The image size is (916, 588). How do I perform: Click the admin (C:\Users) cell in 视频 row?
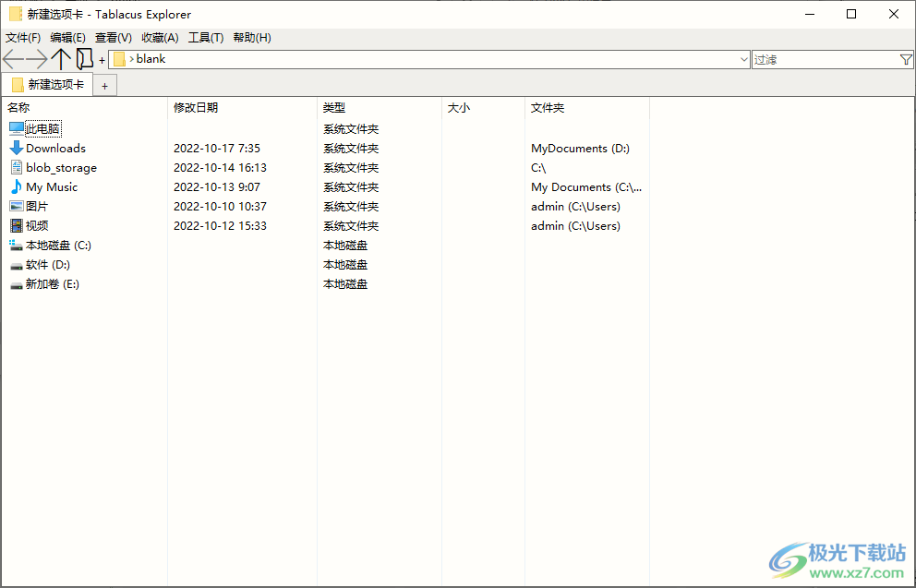tap(575, 225)
